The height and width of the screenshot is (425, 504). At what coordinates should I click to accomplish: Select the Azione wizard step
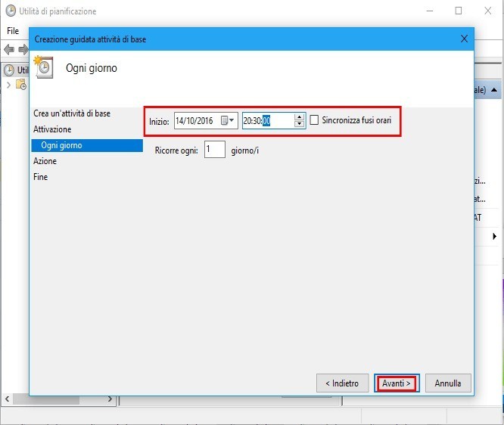(x=45, y=161)
